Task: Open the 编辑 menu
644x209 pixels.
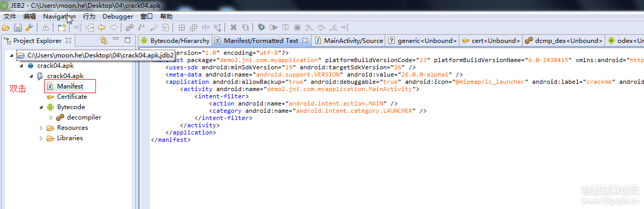Action: click(30, 16)
